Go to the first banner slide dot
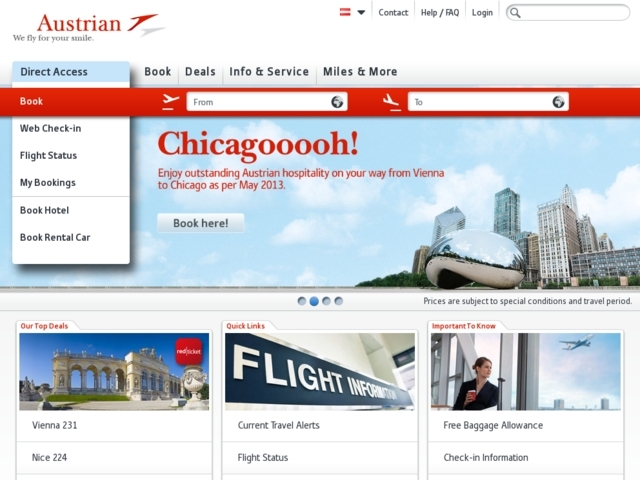This screenshot has width=640, height=480. pyautogui.click(x=302, y=301)
